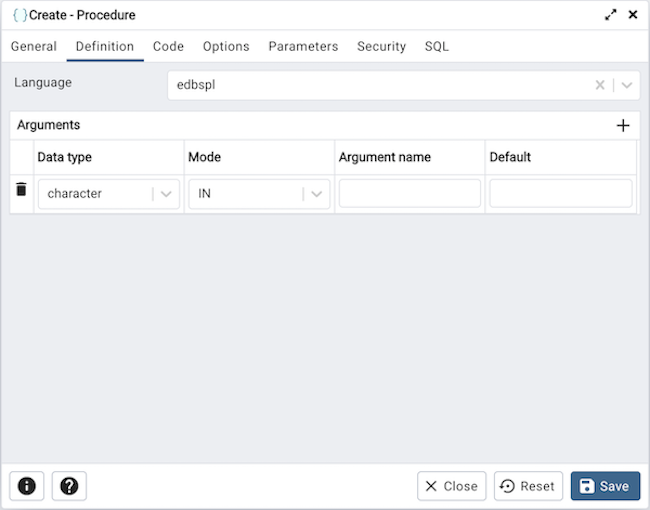Go to the Parameters tab
Screen dimensions: 650x510
[x=303, y=46]
